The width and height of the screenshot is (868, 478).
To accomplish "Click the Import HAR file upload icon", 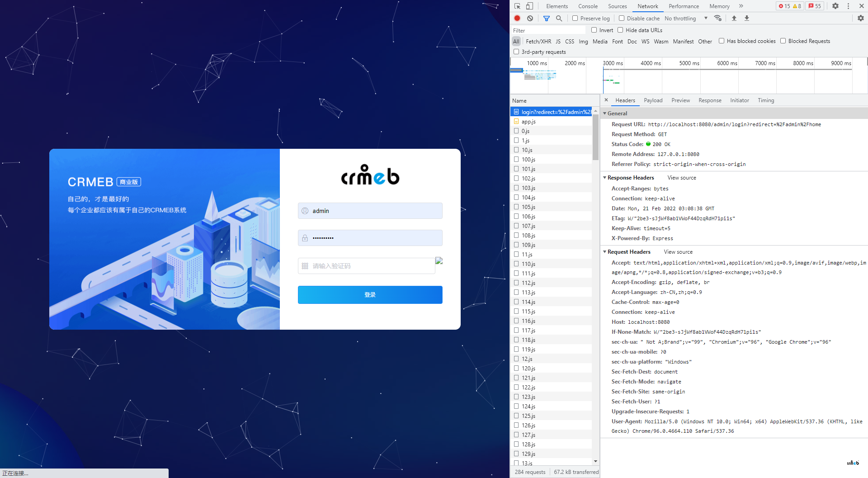I will [x=734, y=18].
